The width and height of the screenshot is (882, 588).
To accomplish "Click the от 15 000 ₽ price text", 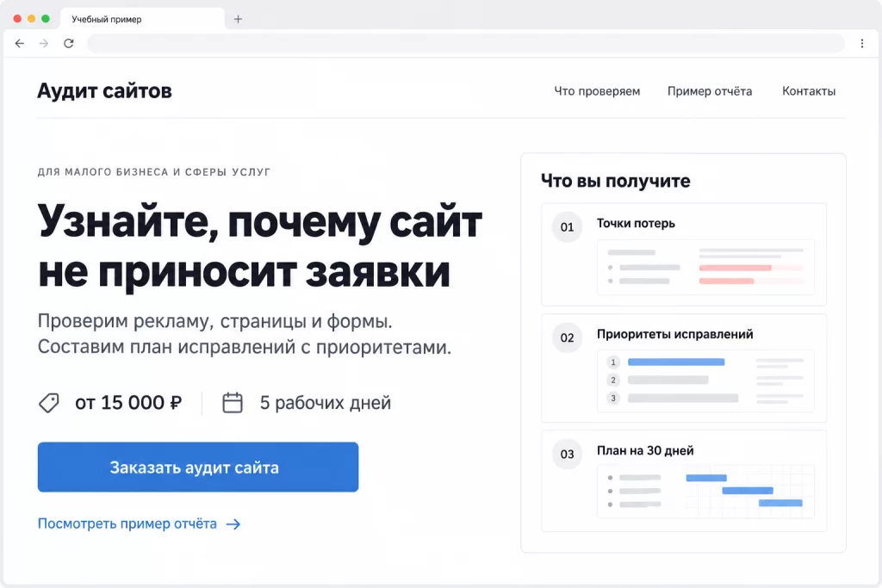I will point(128,403).
